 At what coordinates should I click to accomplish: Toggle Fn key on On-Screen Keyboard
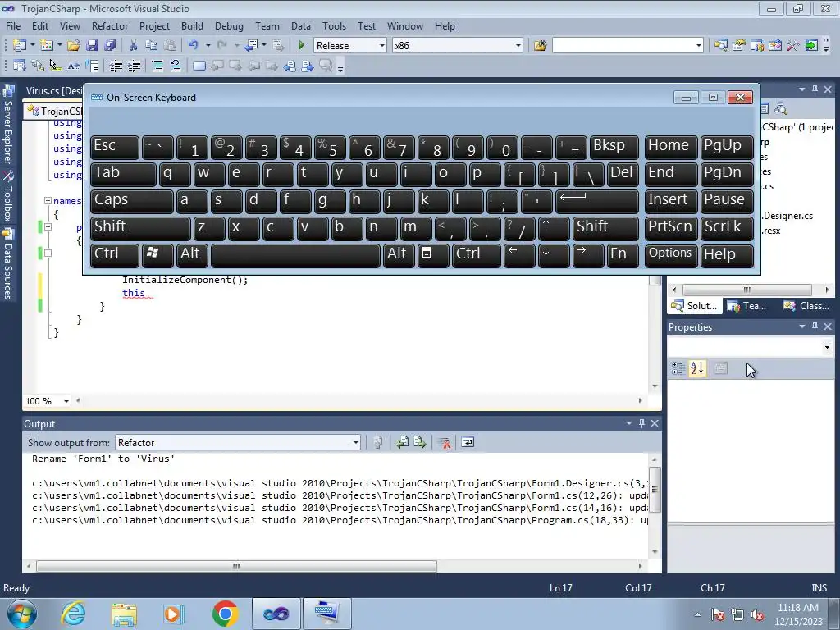click(622, 254)
